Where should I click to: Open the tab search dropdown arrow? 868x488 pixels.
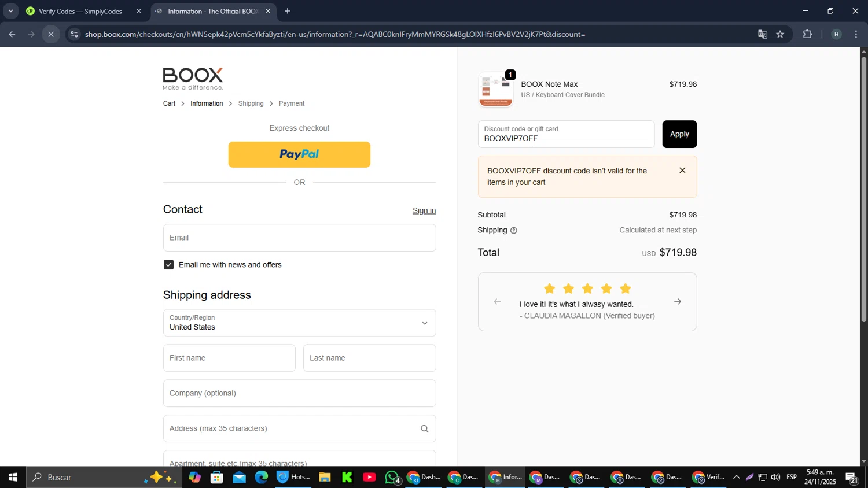click(10, 11)
